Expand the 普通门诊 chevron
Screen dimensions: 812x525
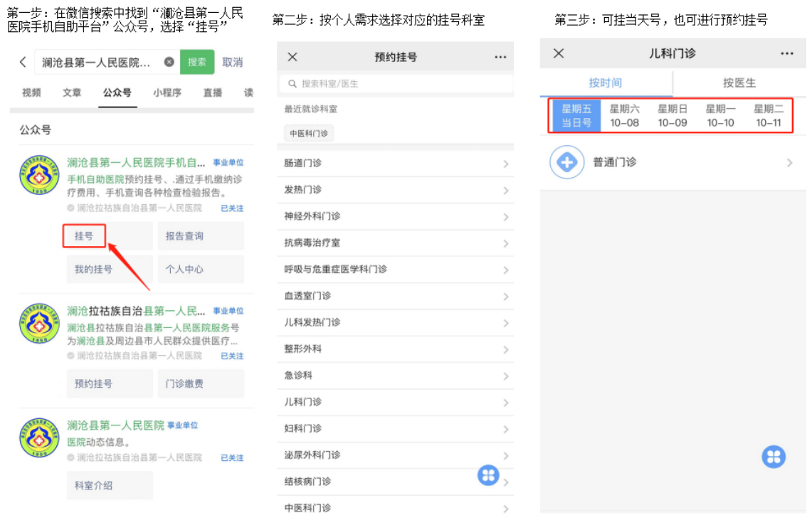(789, 163)
